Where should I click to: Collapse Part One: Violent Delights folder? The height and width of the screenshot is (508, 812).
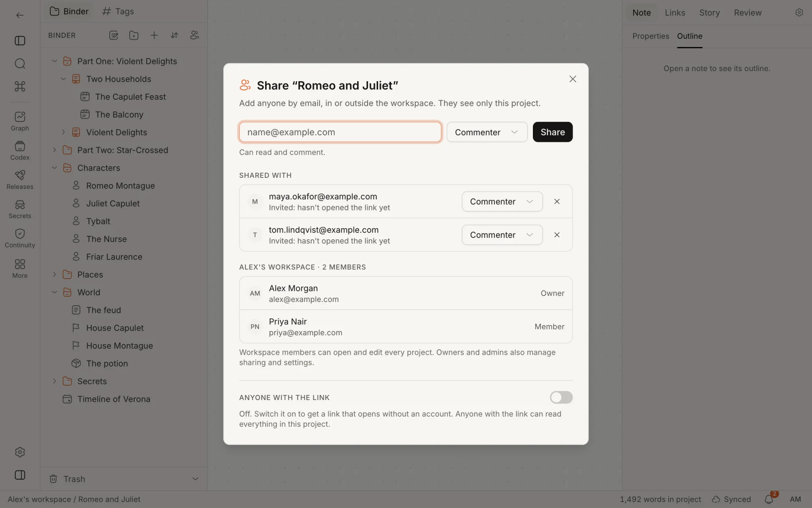pyautogui.click(x=54, y=61)
